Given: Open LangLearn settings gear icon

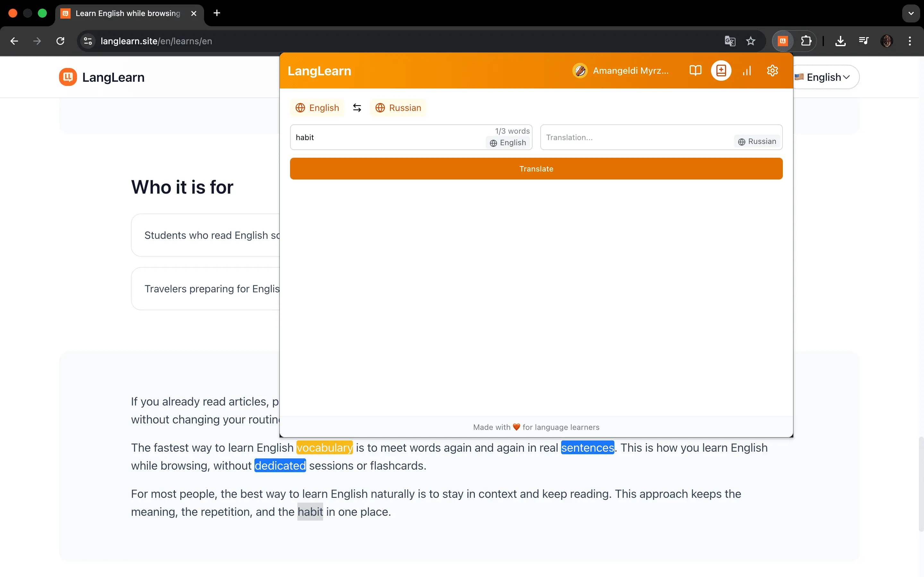Looking at the screenshot, I should [773, 71].
